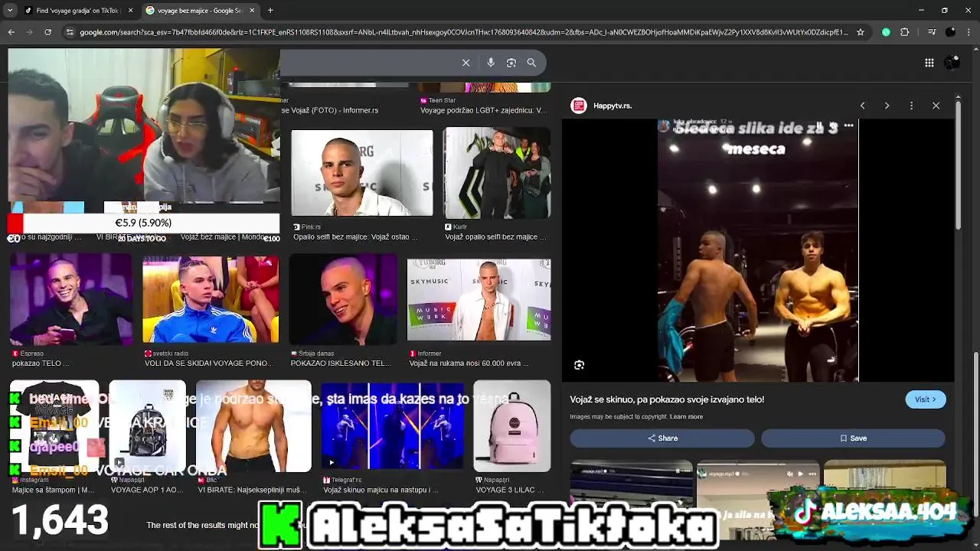Viewport: 980px width, 551px height.
Task: Start voice search with the microphone
Action: (x=491, y=63)
